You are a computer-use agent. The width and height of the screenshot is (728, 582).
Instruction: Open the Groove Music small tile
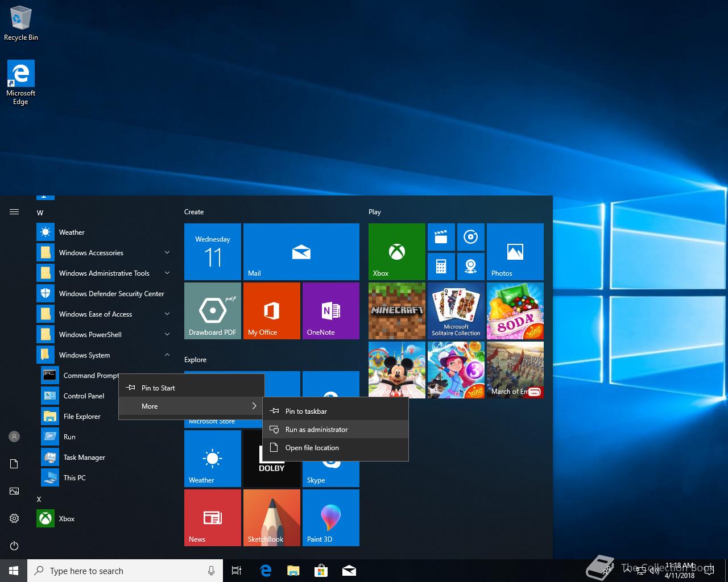coord(471,237)
